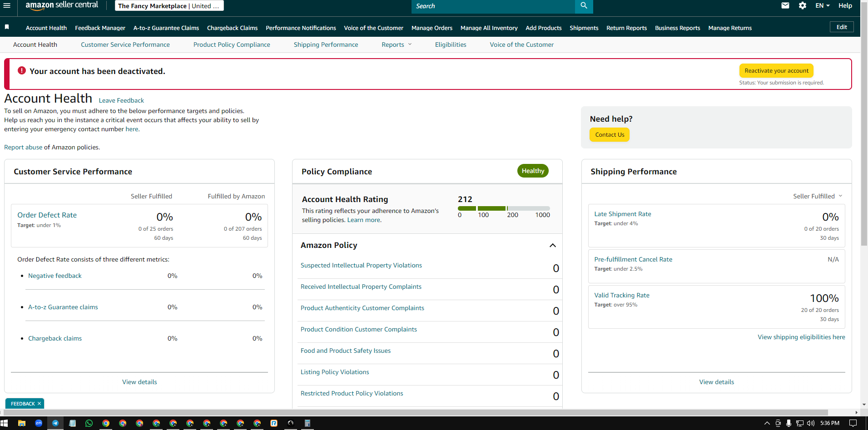Click Reactivate your account button
This screenshot has height=430, width=868.
(x=776, y=70)
